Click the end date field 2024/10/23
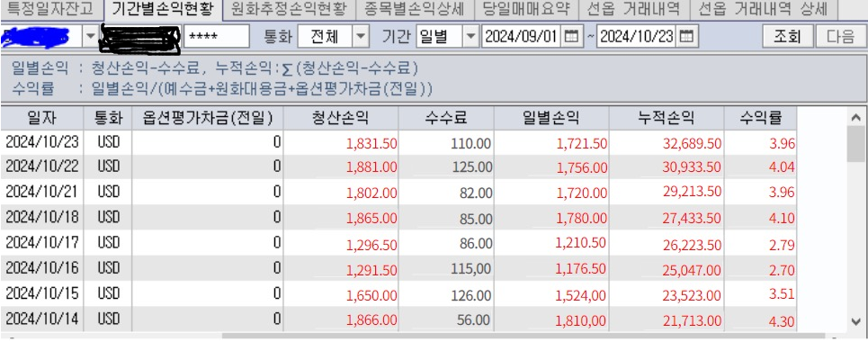 637,37
